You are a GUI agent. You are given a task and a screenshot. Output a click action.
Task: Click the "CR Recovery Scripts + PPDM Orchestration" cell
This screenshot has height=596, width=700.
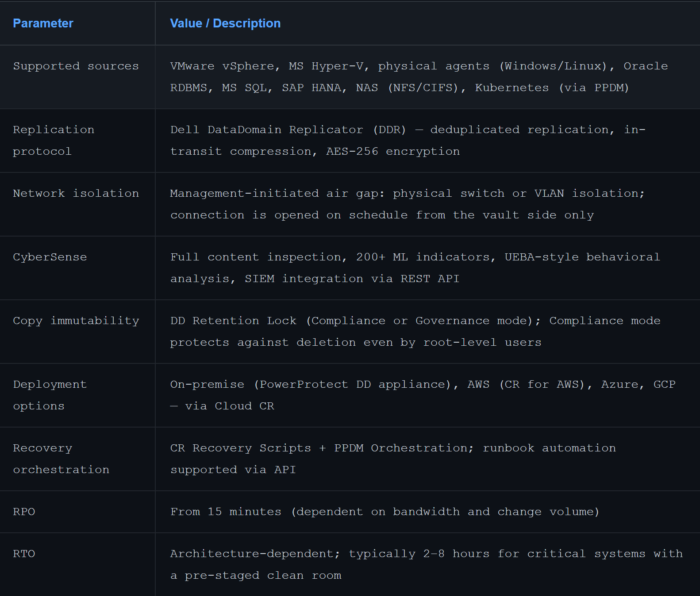pos(393,459)
